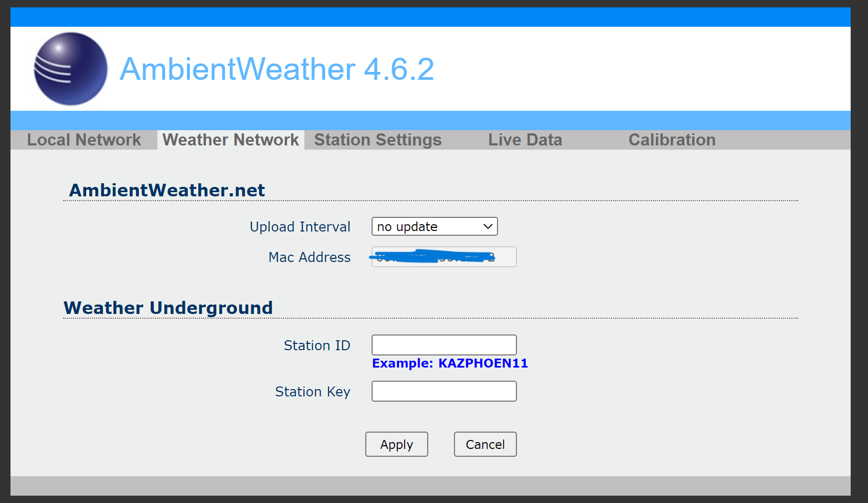Click the Mac Address field
The image size is (868, 503).
[x=444, y=257]
